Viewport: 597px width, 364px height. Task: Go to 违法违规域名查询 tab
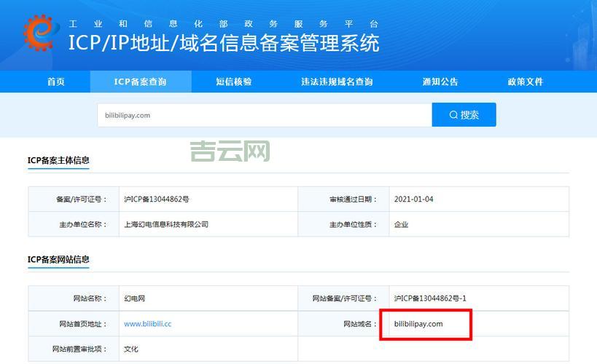click(337, 82)
